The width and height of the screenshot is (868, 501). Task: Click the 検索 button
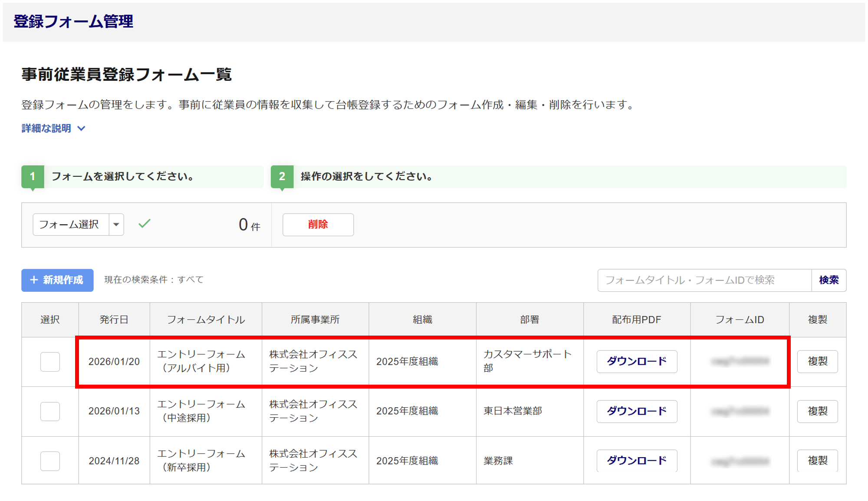(x=829, y=280)
